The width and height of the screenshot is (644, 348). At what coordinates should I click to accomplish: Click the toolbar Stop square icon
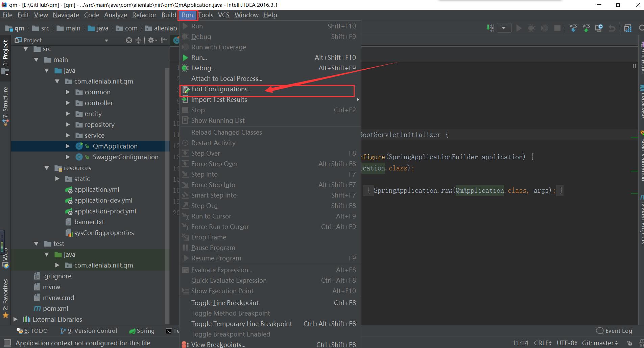pyautogui.click(x=557, y=28)
